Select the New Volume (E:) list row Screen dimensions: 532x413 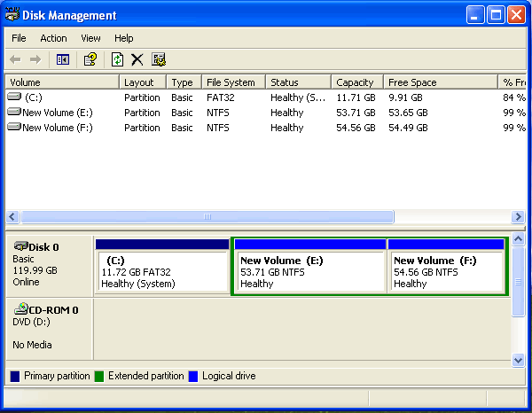pyautogui.click(x=266, y=113)
